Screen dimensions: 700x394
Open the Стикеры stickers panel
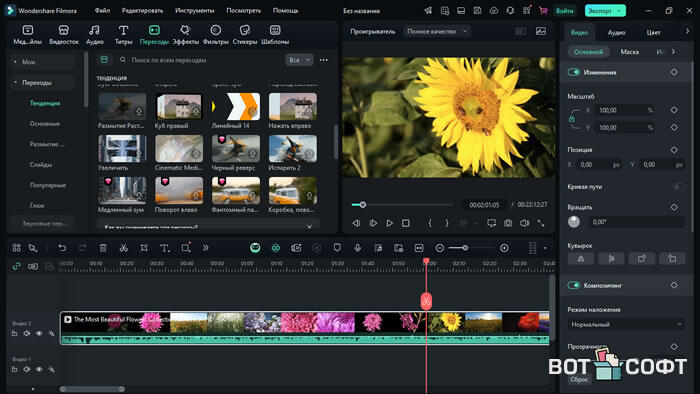click(245, 35)
